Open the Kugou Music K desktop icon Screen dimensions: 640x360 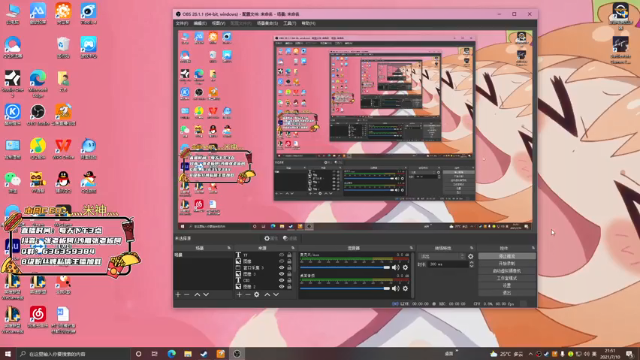(x=12, y=115)
